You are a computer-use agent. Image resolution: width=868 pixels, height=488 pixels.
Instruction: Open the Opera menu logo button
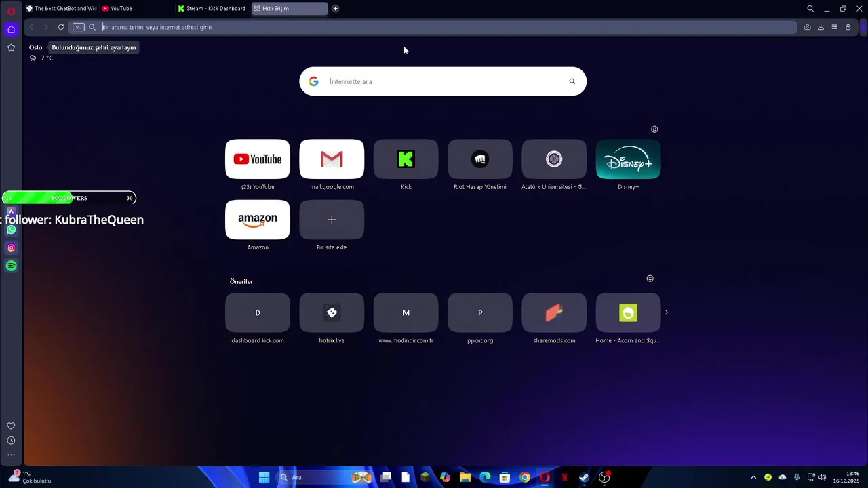point(11,10)
